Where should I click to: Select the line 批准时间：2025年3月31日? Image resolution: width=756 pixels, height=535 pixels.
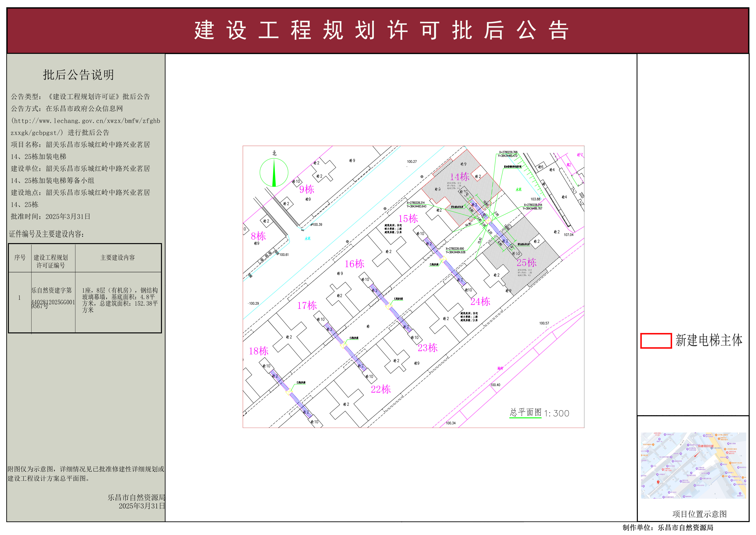[50, 216]
